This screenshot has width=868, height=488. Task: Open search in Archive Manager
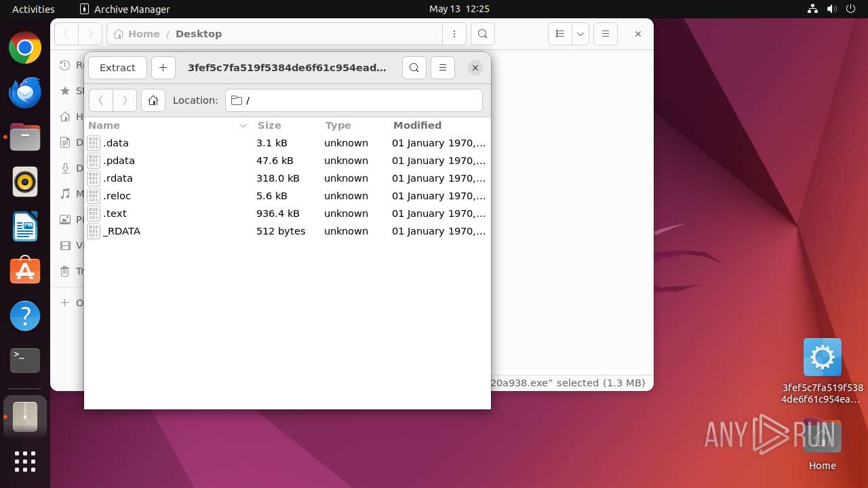[x=414, y=68]
